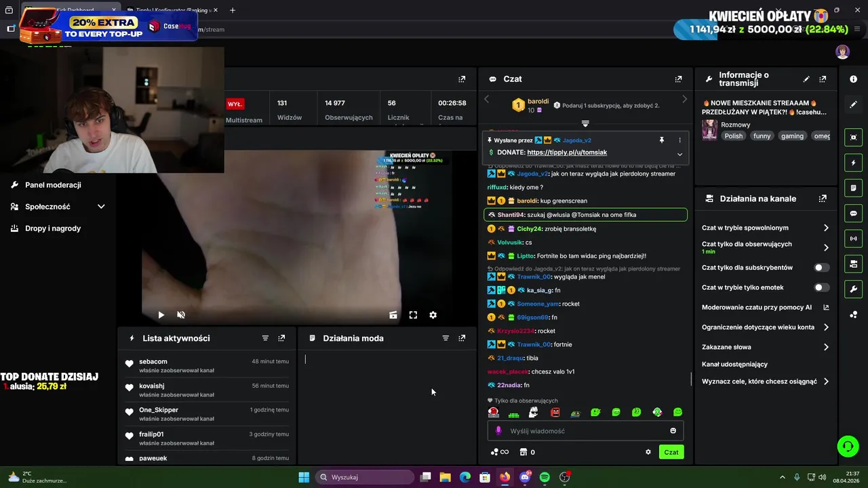Select the gaming stream tag

pyautogui.click(x=792, y=136)
